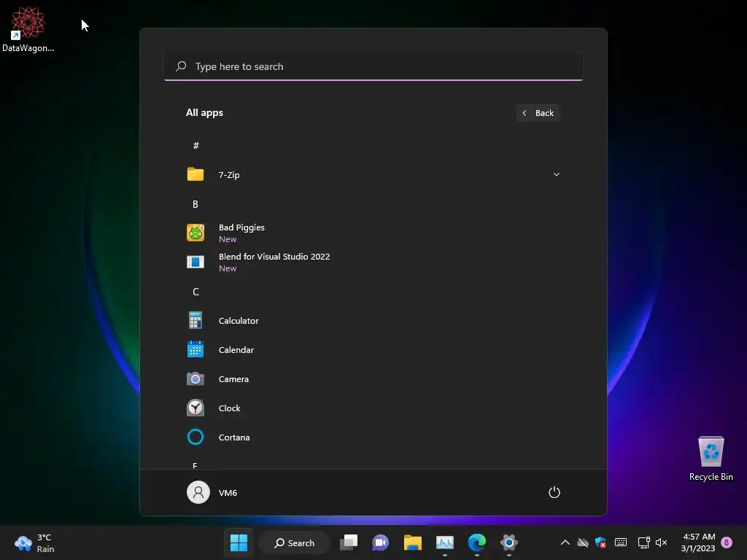Open the network display tray icon
This screenshot has width=747, height=560.
(x=643, y=542)
